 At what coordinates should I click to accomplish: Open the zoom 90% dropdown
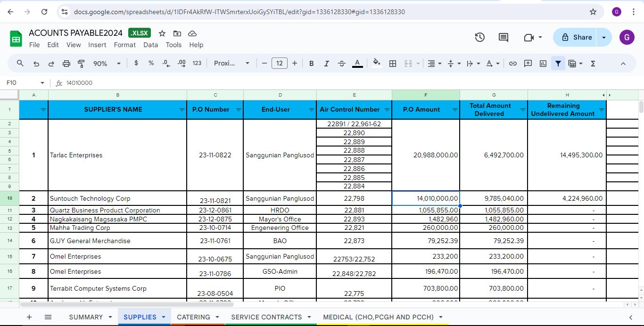coord(107,63)
